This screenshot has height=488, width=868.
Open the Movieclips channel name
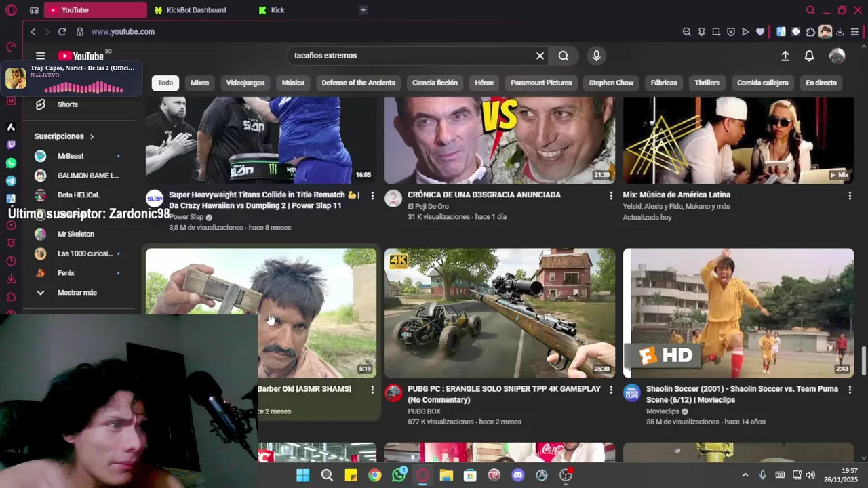coord(663,411)
